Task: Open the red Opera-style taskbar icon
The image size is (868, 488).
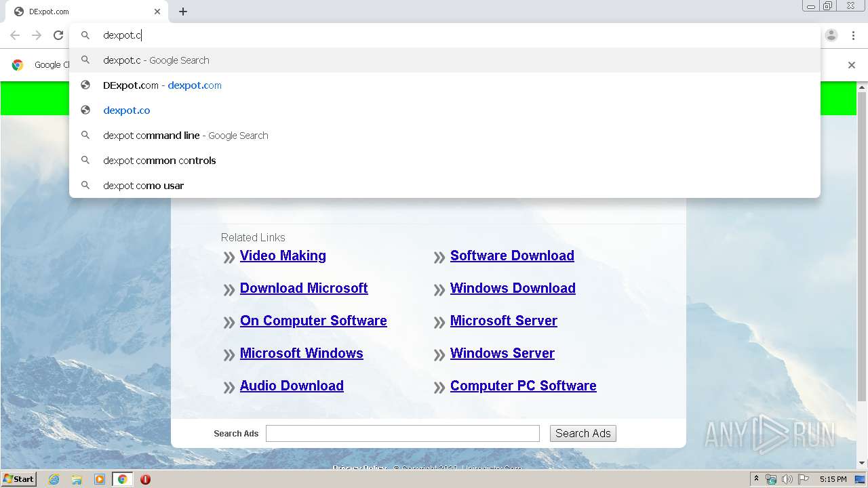Action: click(145, 479)
